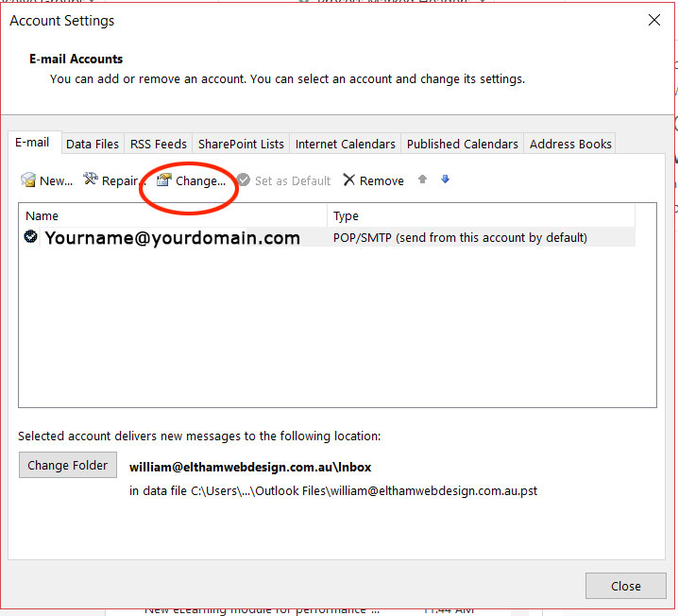
Task: Select the E-mail tab
Action: coord(32,143)
